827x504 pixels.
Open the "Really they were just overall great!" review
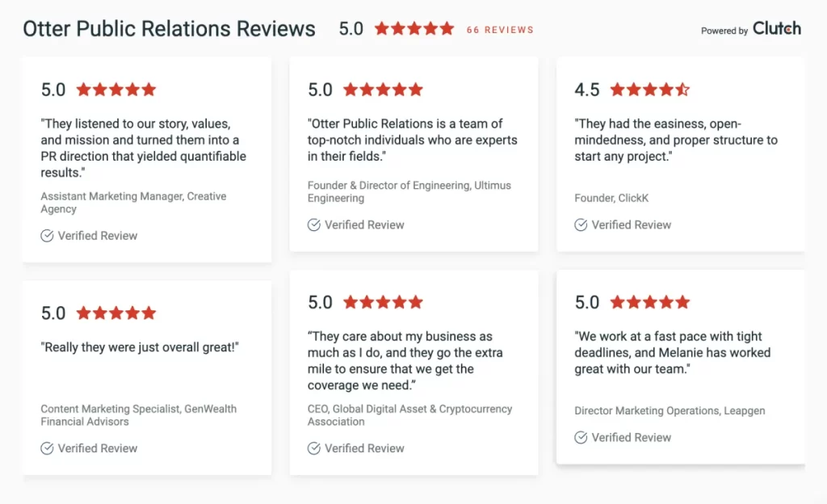[x=141, y=347]
